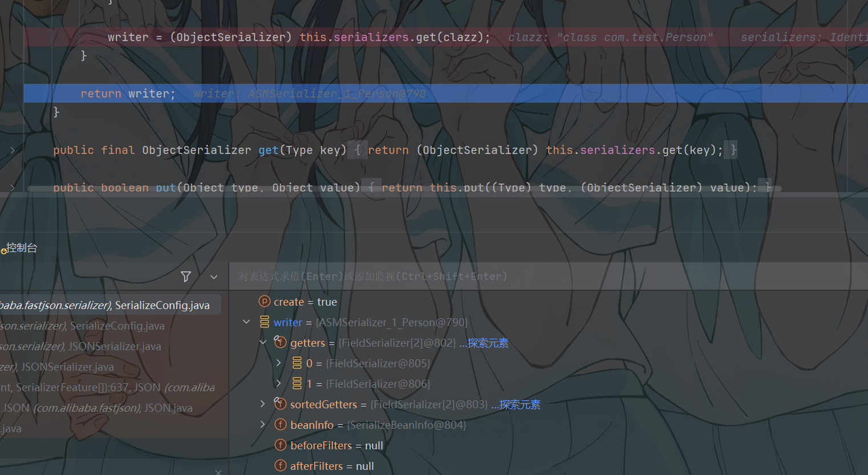Collapse the writer variable node
This screenshot has width=868, height=475.
click(x=246, y=322)
